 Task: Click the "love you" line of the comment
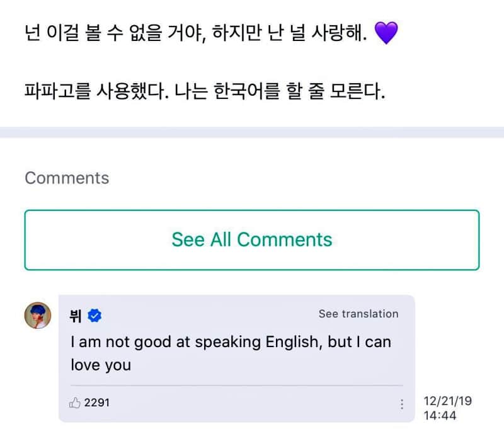coord(101,365)
